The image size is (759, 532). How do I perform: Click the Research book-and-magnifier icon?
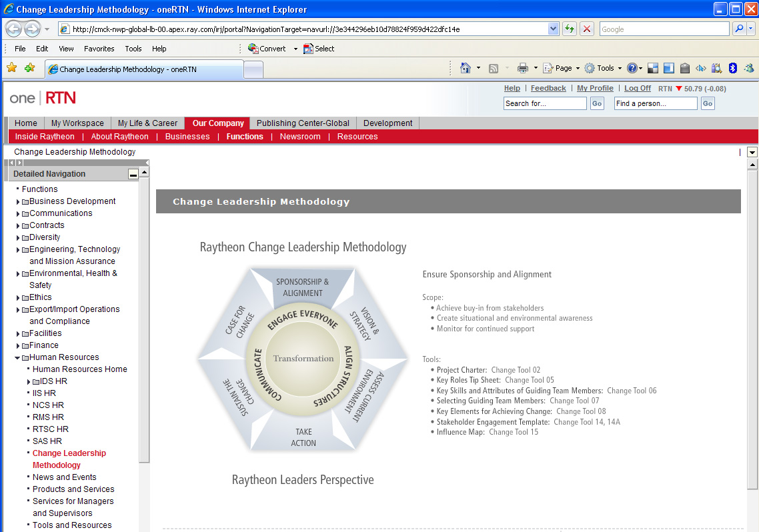[716, 68]
